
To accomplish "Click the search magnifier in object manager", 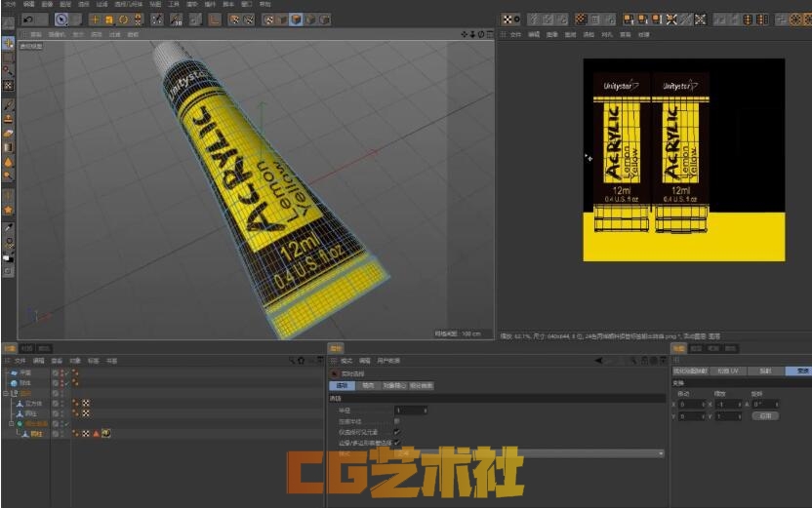I will point(292,361).
